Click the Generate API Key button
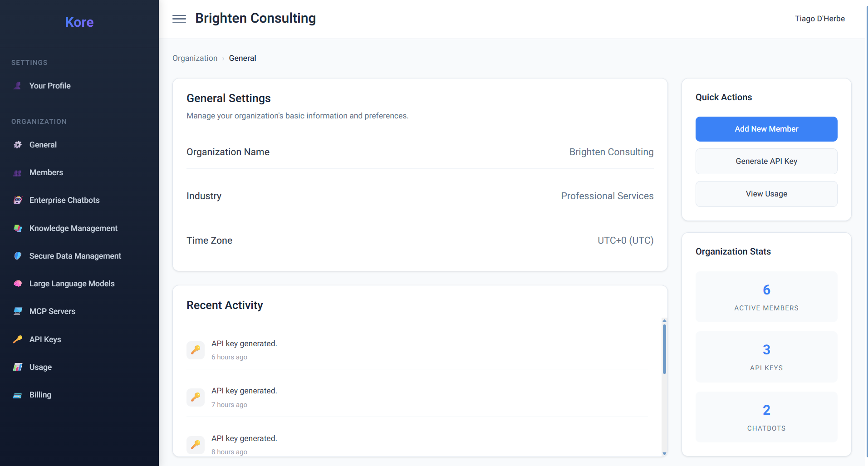This screenshot has height=466, width=868. [766, 161]
